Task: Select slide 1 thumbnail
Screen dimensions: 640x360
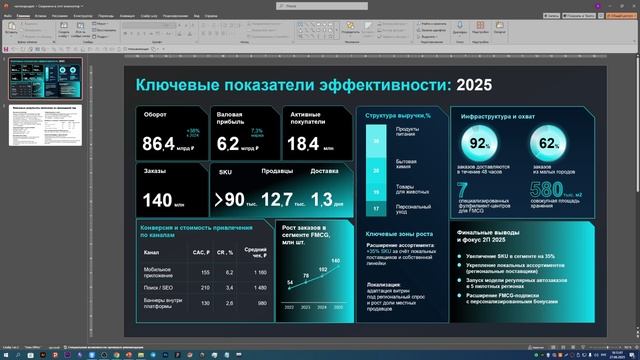Action: pyautogui.click(x=45, y=78)
